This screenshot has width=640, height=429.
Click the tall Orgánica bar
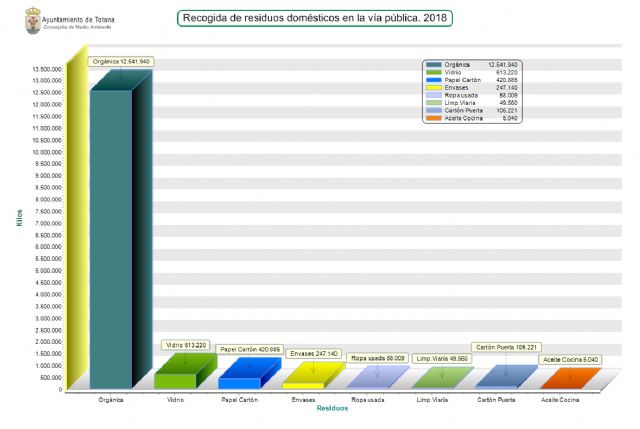tap(110, 238)
